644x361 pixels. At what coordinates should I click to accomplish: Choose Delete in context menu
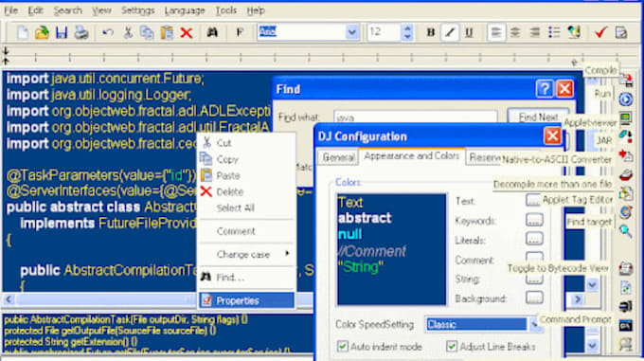tap(246, 191)
